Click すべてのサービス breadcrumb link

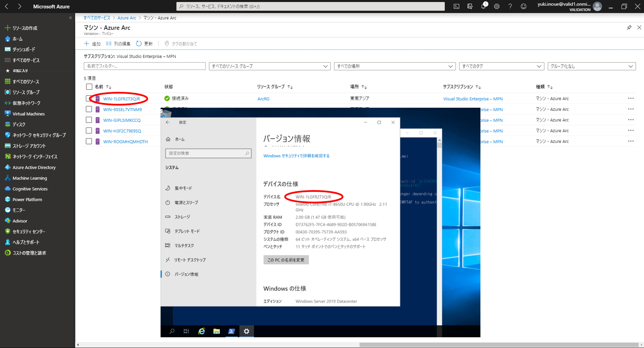click(x=97, y=18)
